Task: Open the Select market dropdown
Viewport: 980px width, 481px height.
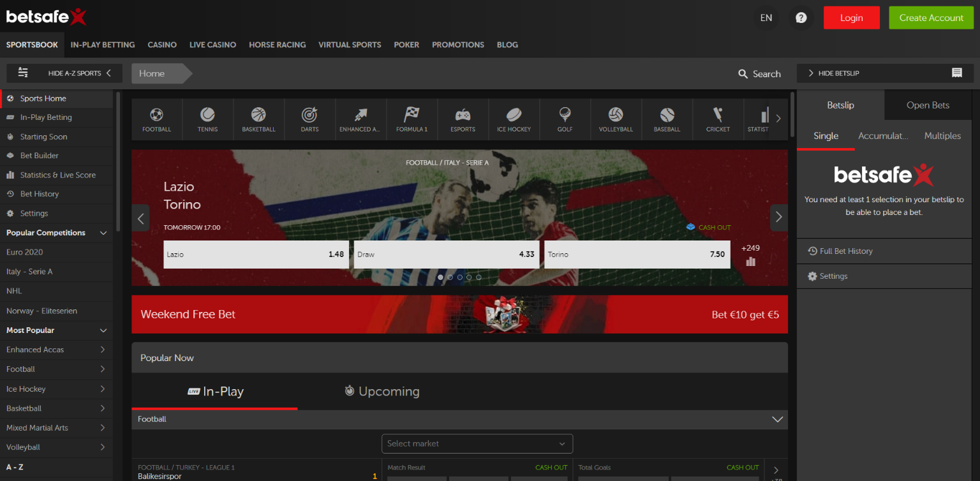Action: coord(477,443)
